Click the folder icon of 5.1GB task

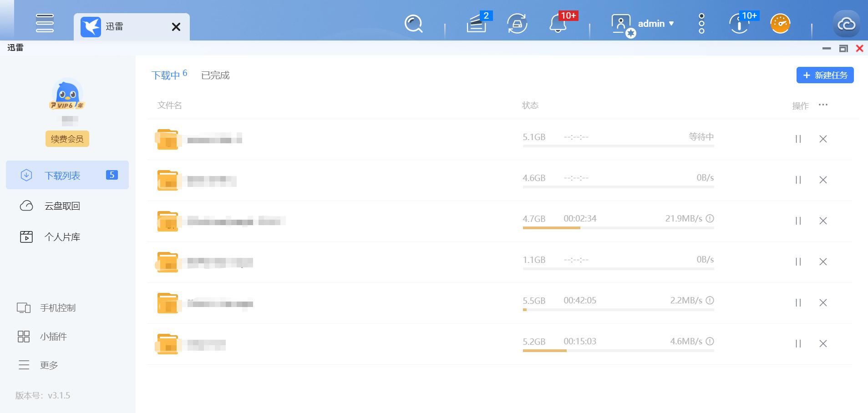coord(168,139)
